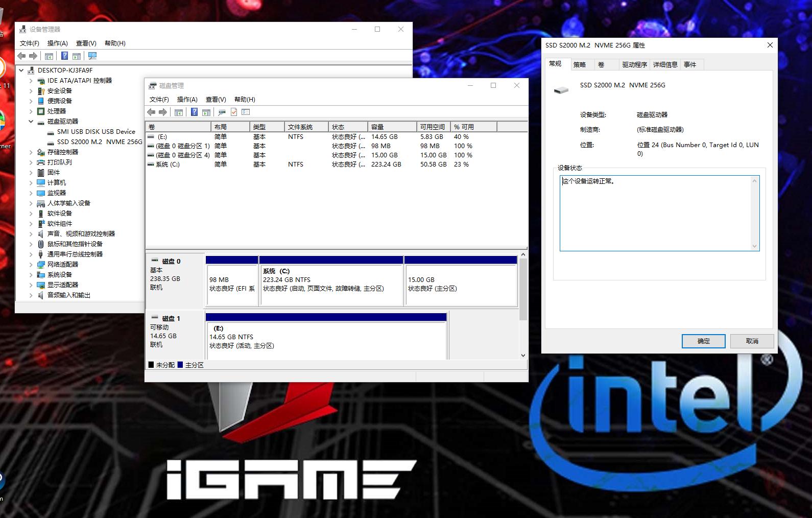
Task: Expand the 存储控制器 node
Action: [31, 152]
